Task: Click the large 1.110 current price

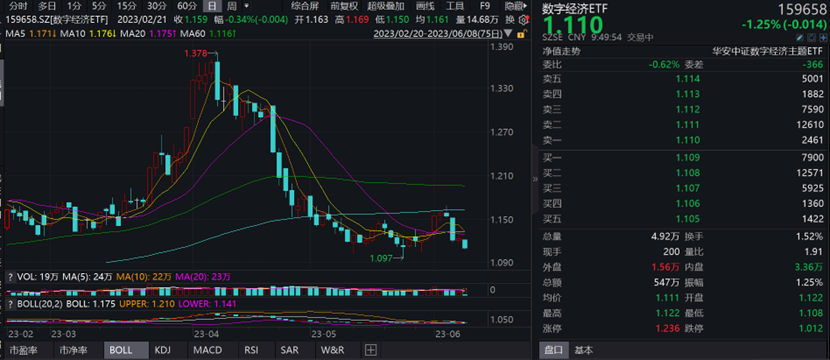Action: tap(573, 25)
